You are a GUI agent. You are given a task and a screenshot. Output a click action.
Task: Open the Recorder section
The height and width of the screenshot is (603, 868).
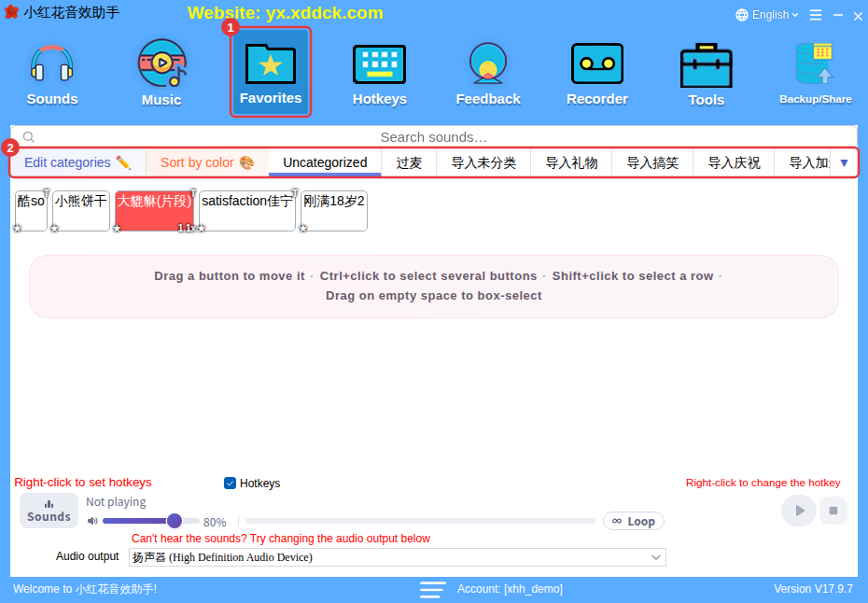[597, 75]
